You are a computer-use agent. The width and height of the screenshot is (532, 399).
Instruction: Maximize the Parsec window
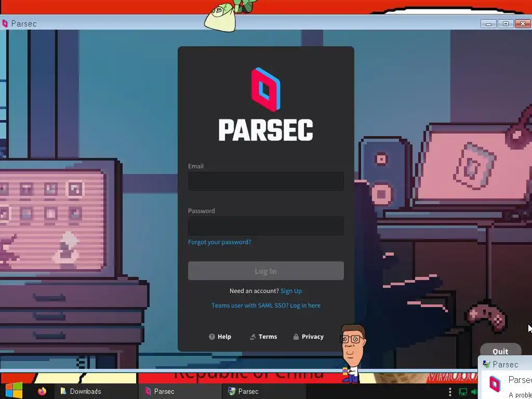(506, 24)
